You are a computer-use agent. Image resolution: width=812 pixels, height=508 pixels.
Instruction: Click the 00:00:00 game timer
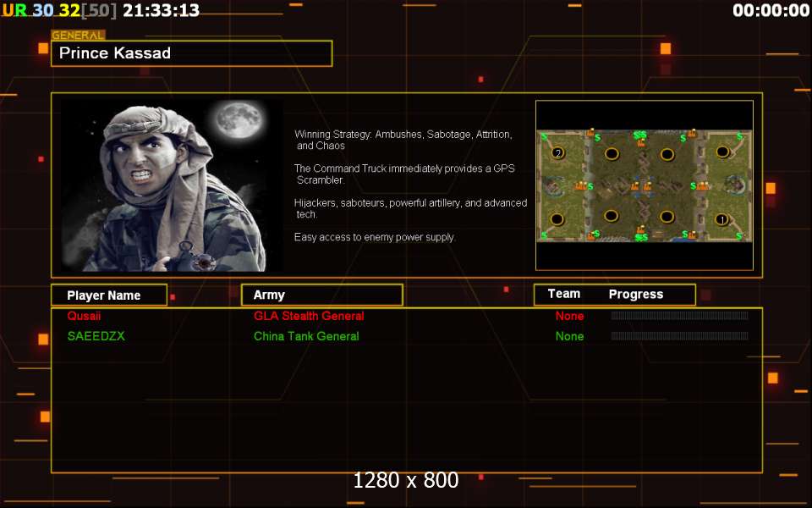click(771, 10)
